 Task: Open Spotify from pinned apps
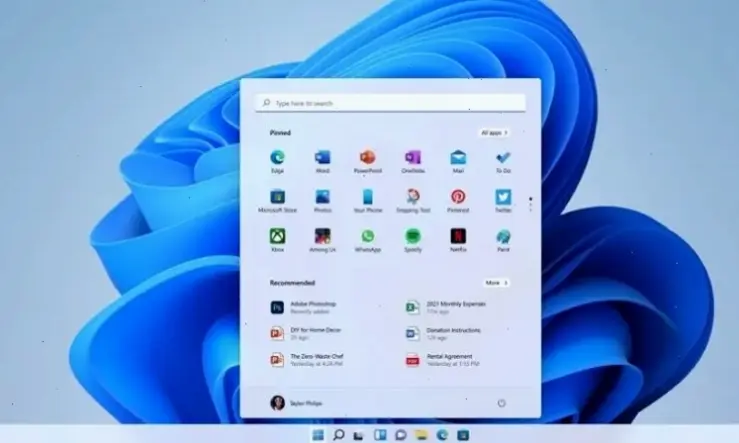point(413,240)
